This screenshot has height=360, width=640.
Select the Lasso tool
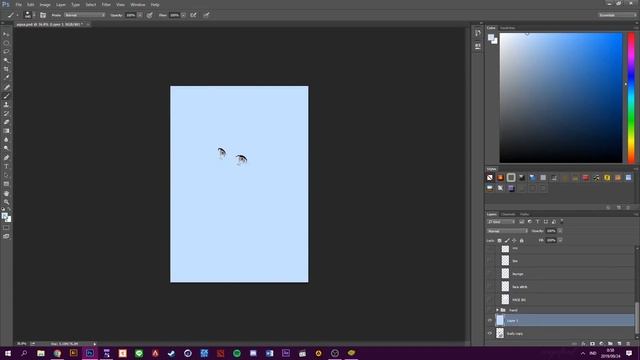click(6, 52)
